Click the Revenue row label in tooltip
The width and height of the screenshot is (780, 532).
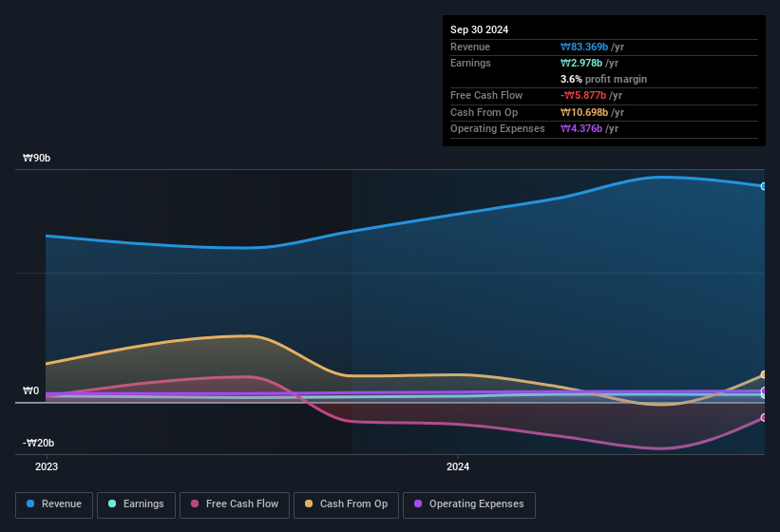tap(470, 47)
